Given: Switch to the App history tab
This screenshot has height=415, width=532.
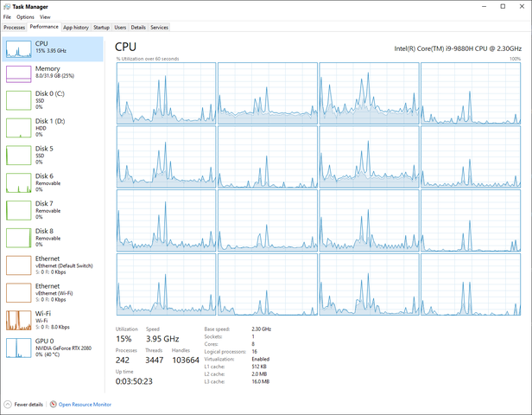Looking at the screenshot, I should pos(76,28).
